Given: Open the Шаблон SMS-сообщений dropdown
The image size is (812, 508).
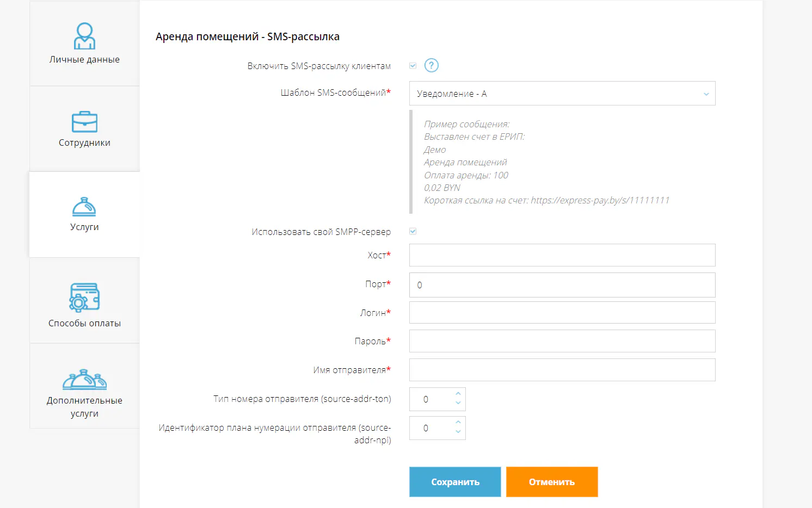Looking at the screenshot, I should click(x=562, y=94).
